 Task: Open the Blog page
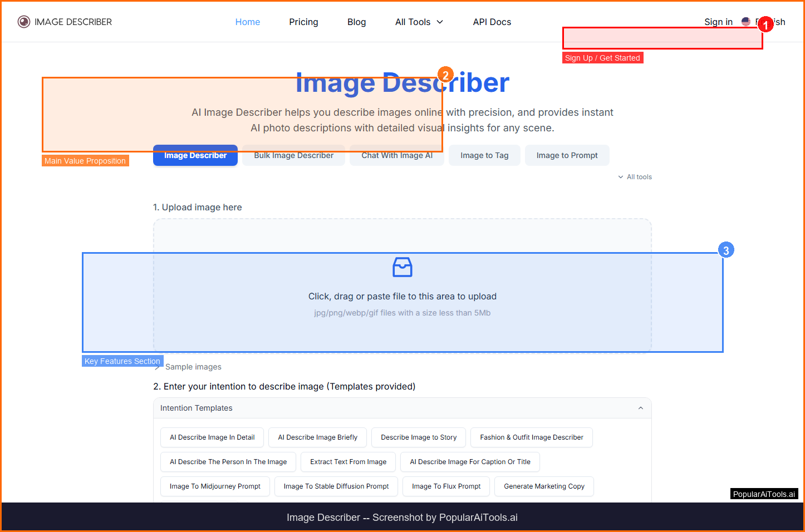(x=356, y=22)
